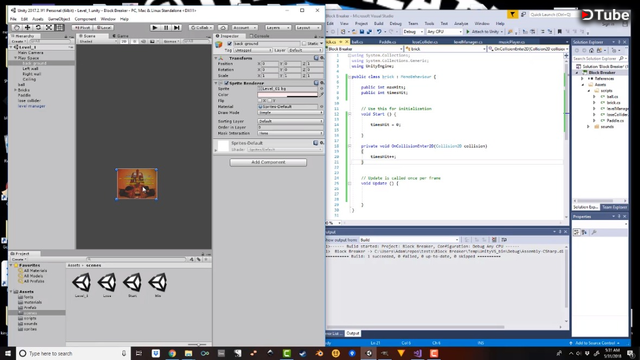Open the Tag dropdown in Inspector
The image size is (640, 360).
click(x=253, y=50)
